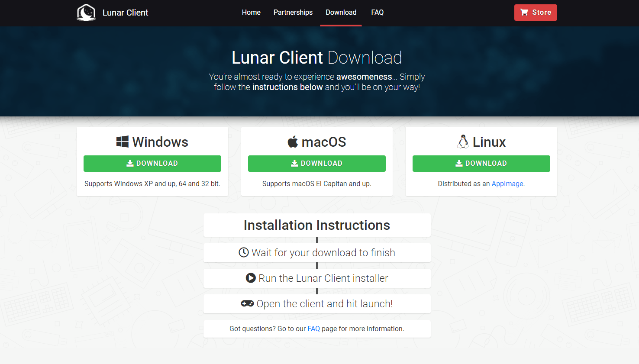Follow the FAQ link in questions box
639x364 pixels.
[314, 329]
